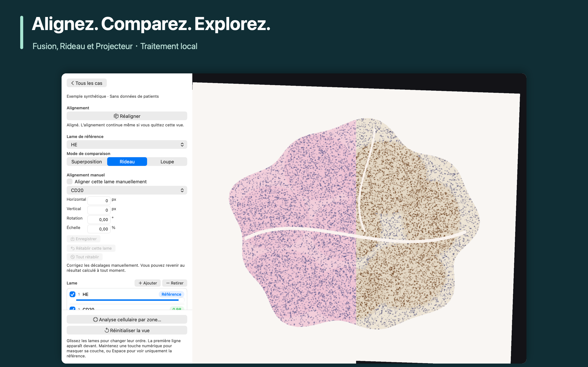Click the Enregistrer save icon

click(x=72, y=239)
